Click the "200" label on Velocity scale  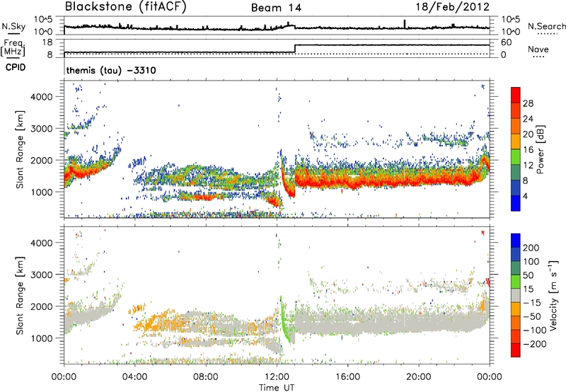[531, 248]
